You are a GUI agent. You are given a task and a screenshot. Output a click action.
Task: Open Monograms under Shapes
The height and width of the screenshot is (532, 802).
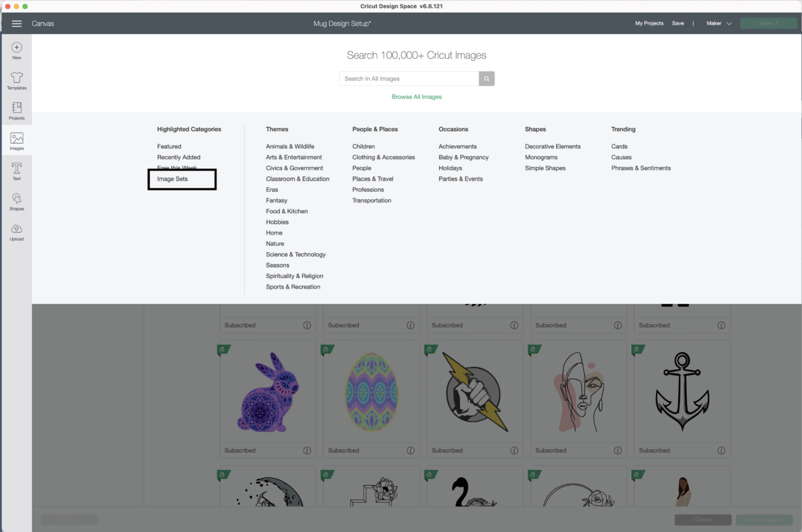pos(545,158)
